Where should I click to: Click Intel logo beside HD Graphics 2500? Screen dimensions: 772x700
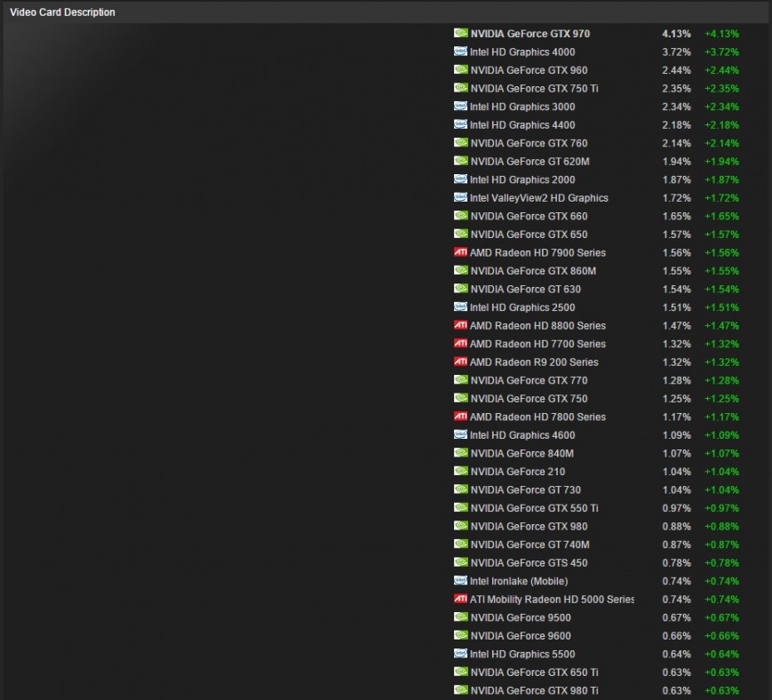click(460, 306)
